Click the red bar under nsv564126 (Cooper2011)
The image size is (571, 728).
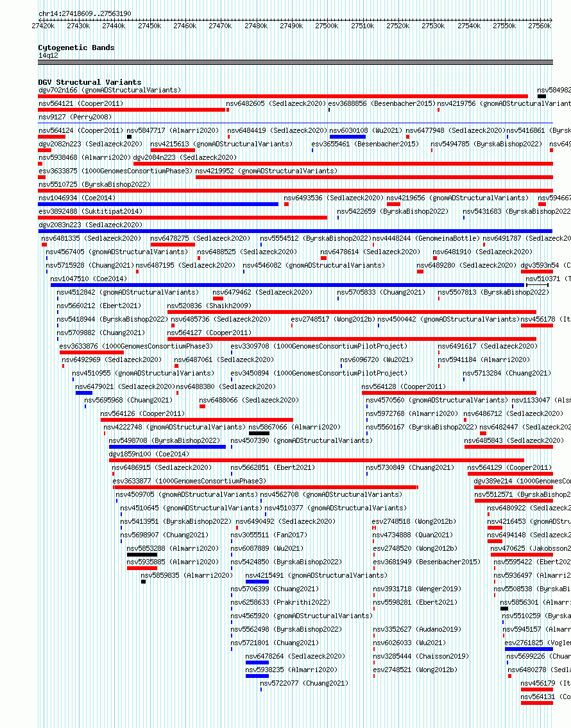197,420
